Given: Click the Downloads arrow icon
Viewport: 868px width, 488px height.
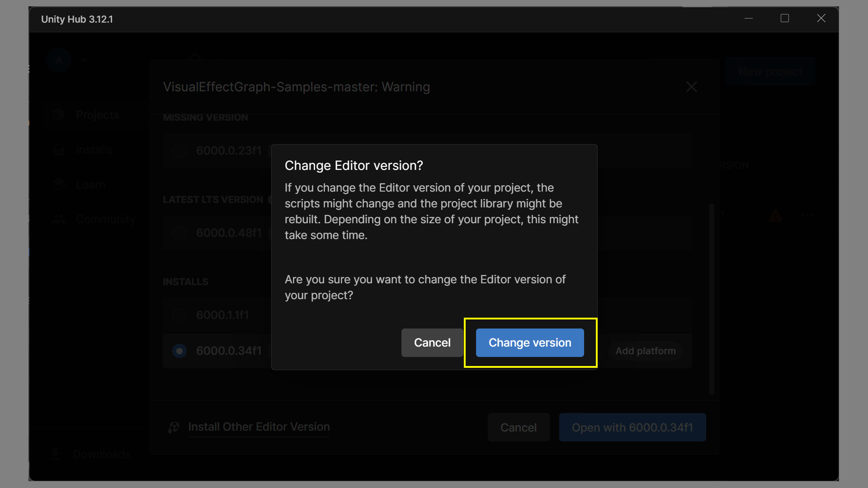Looking at the screenshot, I should [56, 454].
